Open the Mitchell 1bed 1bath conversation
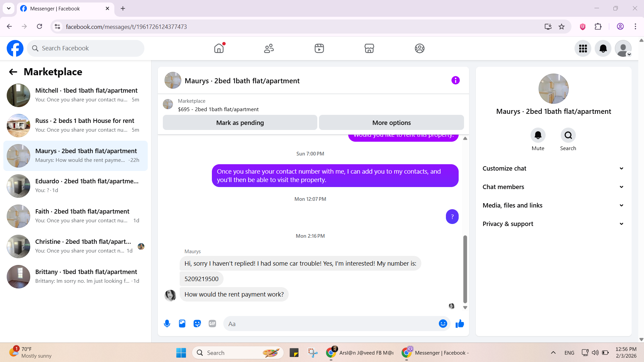Image resolution: width=644 pixels, height=362 pixels. click(x=76, y=95)
